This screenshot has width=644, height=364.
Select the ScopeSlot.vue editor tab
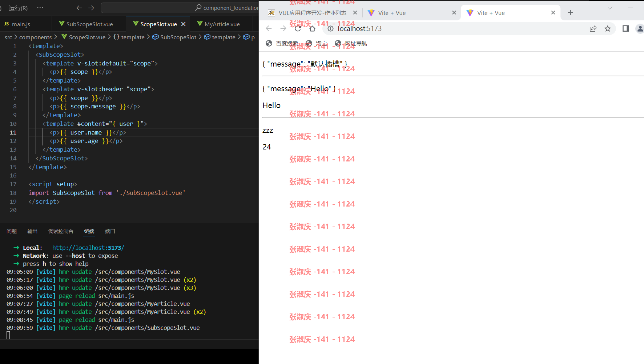pos(158,24)
